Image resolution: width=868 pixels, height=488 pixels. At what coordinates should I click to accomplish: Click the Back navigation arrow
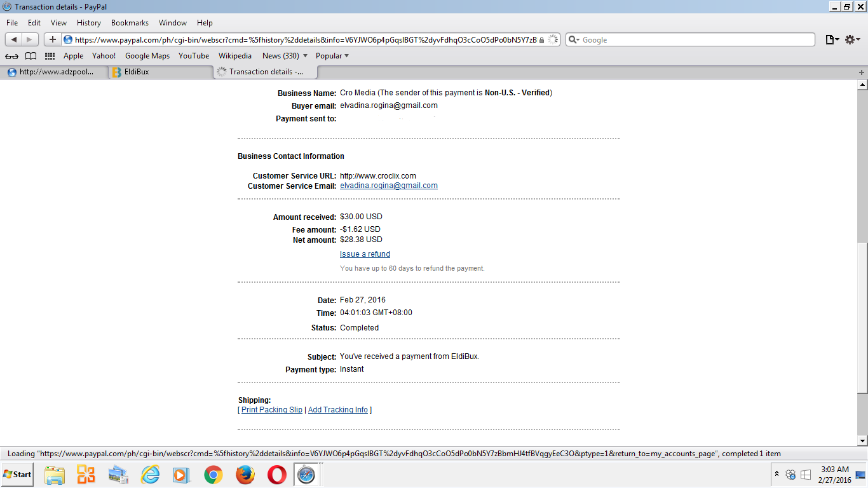(x=14, y=39)
